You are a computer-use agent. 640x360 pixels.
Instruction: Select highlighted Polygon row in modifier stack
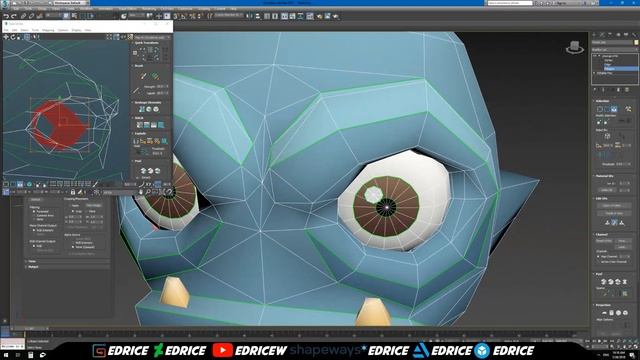click(x=621, y=69)
